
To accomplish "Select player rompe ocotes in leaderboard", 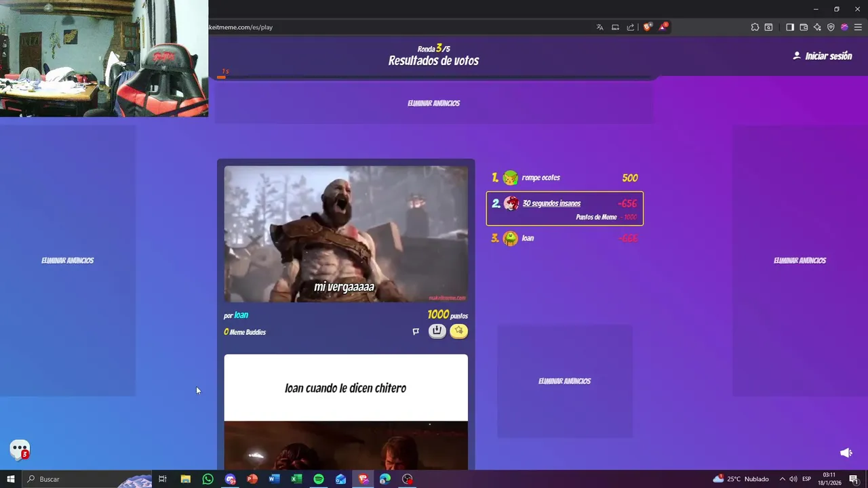I will [565, 178].
